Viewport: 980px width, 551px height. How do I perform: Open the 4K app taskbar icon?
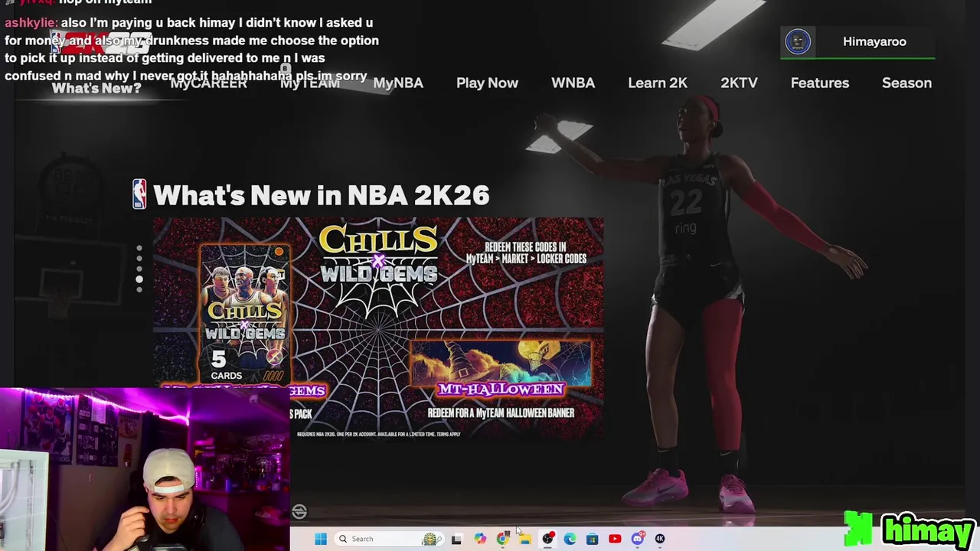[660, 539]
